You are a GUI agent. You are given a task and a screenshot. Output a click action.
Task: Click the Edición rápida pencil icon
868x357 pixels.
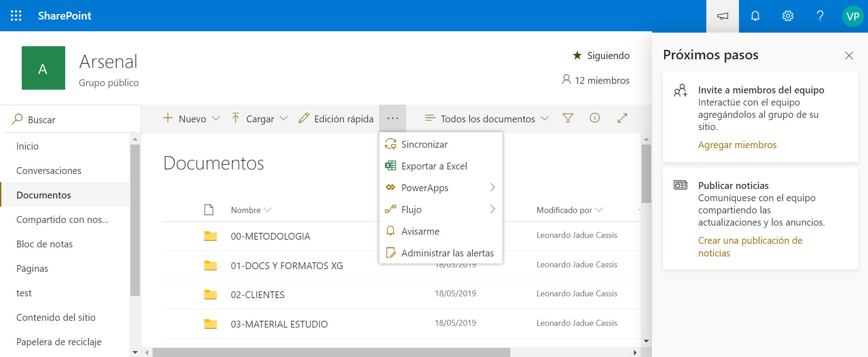304,118
